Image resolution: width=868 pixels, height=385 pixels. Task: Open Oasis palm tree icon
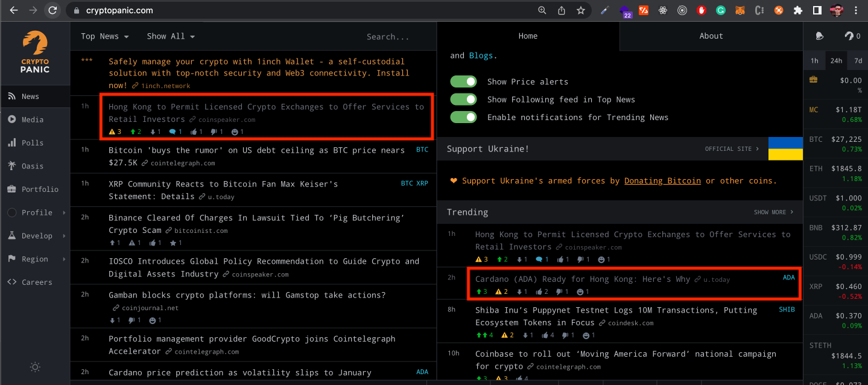click(12, 166)
